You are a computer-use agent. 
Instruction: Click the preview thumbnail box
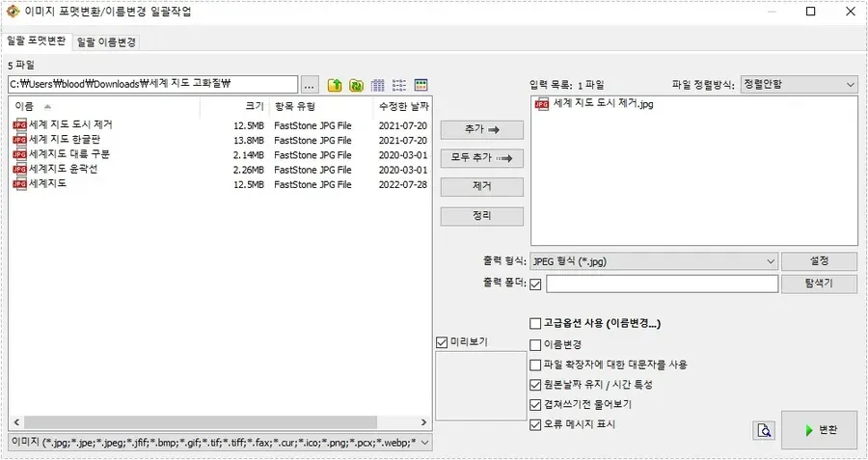481,386
